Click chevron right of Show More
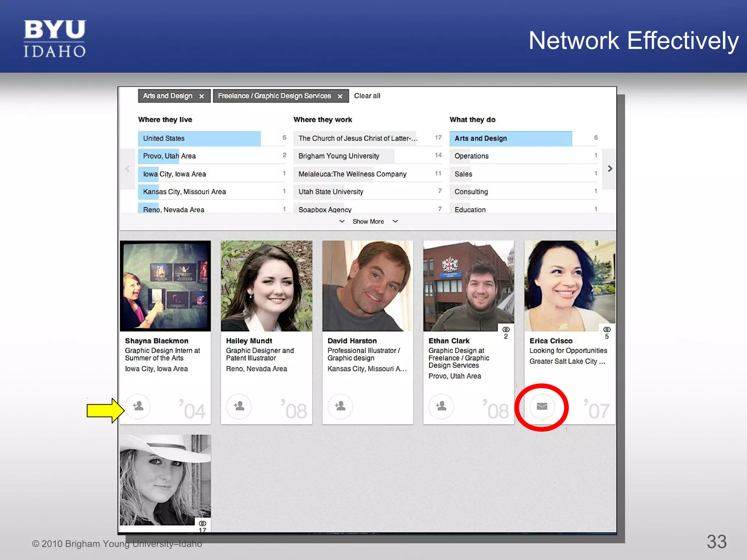The width and height of the screenshot is (747, 560). 395,221
